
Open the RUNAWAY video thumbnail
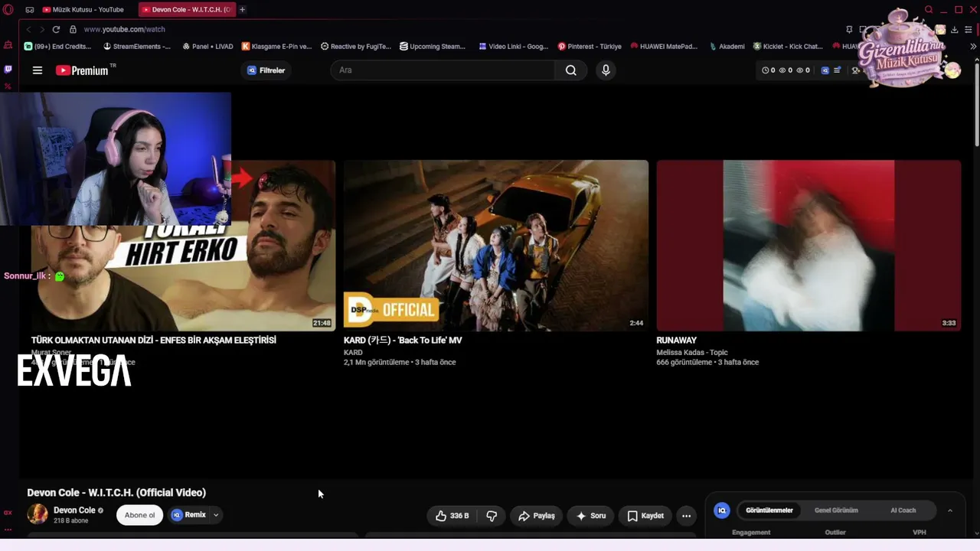[x=808, y=246]
